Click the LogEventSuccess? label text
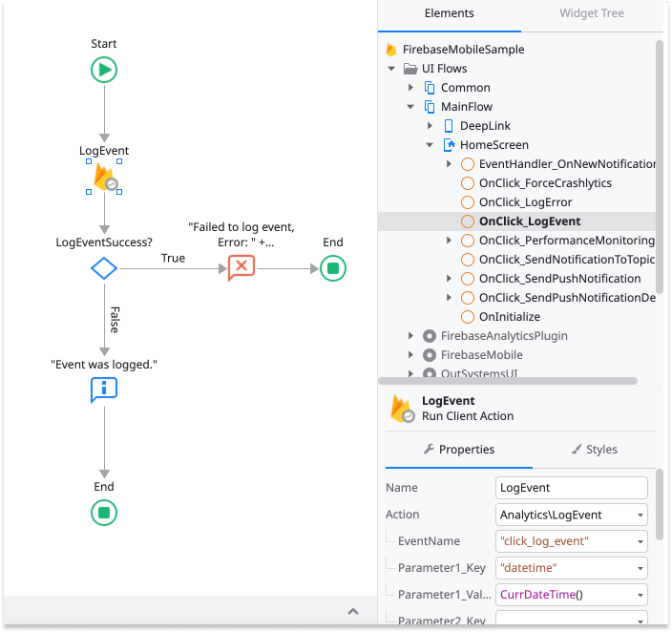Viewport: 672px width, 632px height. pyautogui.click(x=104, y=242)
